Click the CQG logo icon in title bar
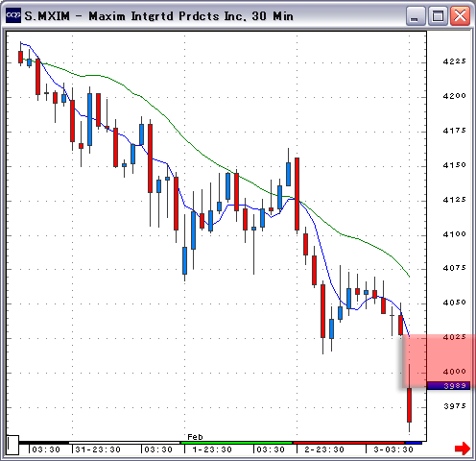476x461 pixels. coord(13,15)
